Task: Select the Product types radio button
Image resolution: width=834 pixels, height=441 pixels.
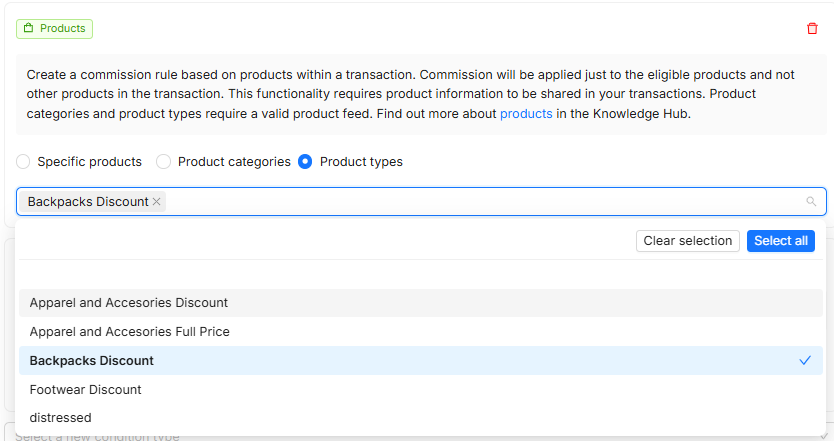Action: [305, 162]
